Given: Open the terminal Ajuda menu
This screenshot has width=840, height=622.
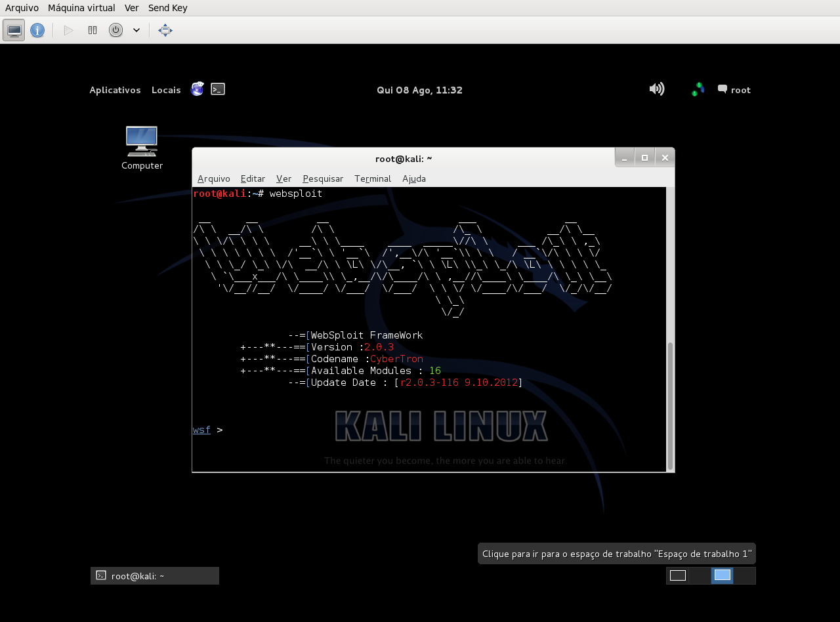Looking at the screenshot, I should point(414,178).
